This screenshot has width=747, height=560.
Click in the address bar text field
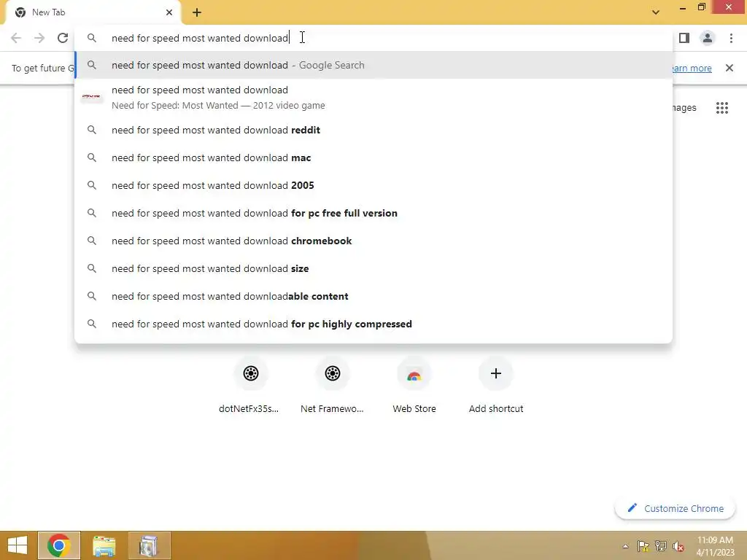(x=373, y=38)
